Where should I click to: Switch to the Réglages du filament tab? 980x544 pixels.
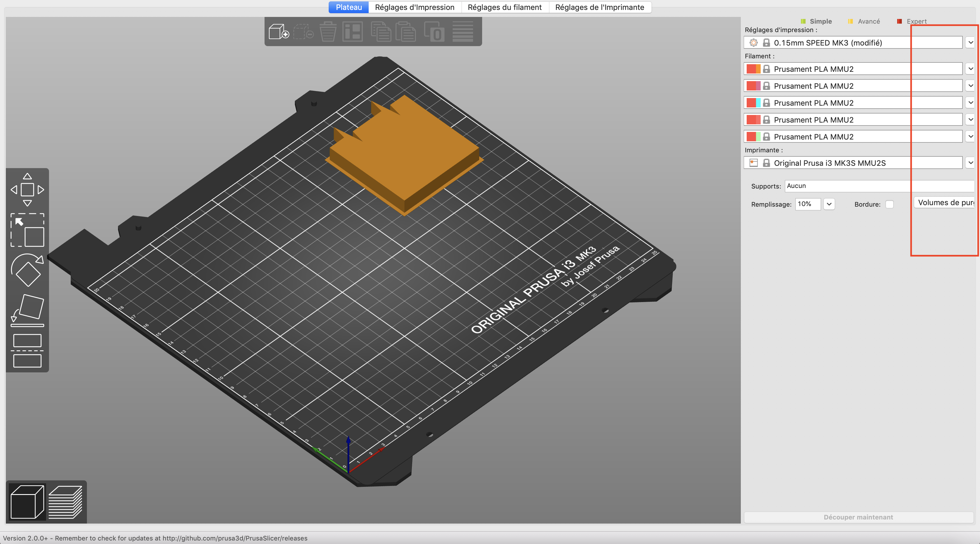click(505, 7)
